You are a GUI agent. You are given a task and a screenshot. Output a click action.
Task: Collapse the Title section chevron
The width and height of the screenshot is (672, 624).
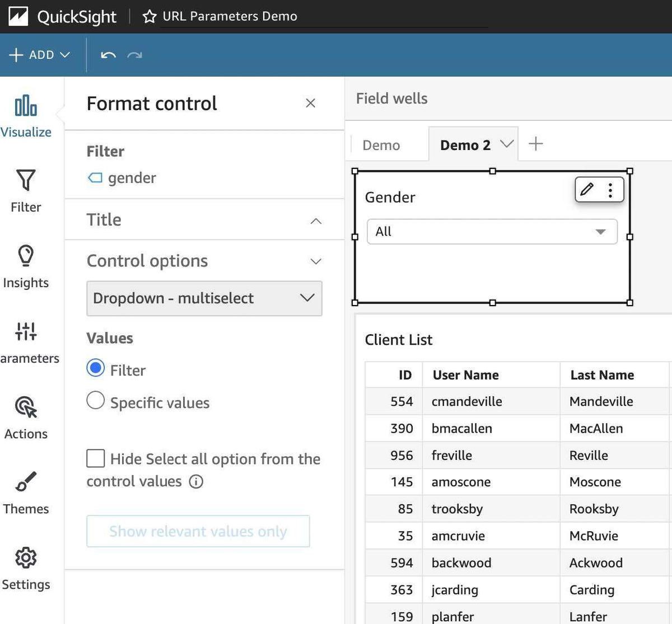tap(316, 220)
